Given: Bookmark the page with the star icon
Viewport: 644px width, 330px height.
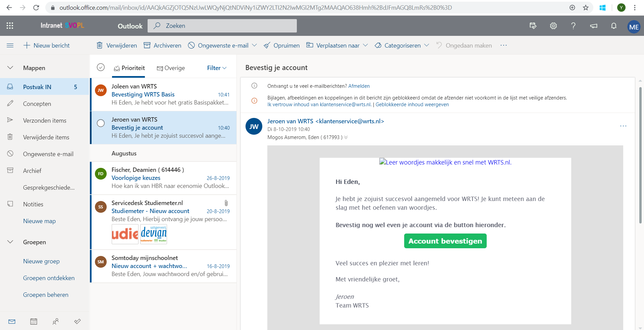Looking at the screenshot, I should (586, 7).
